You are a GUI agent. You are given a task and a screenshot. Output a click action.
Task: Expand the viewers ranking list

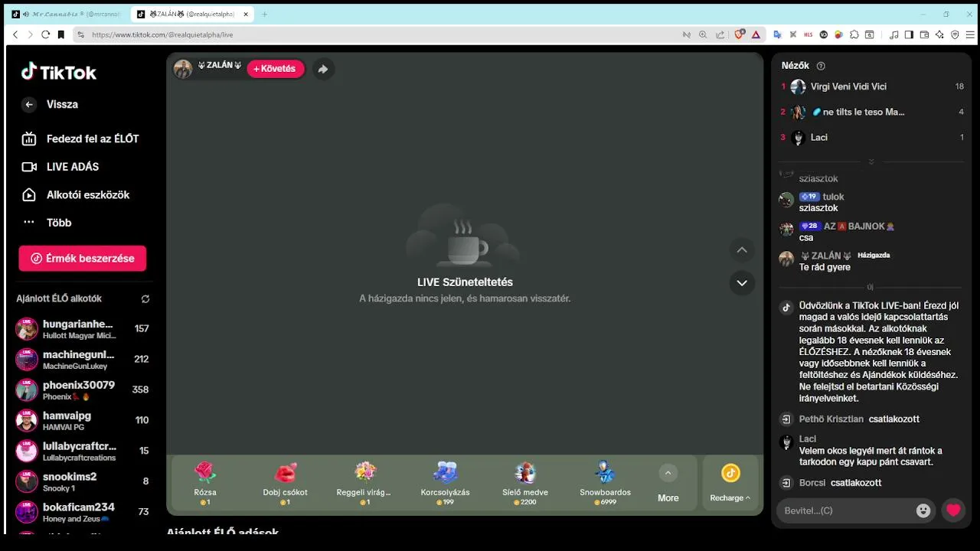click(871, 161)
